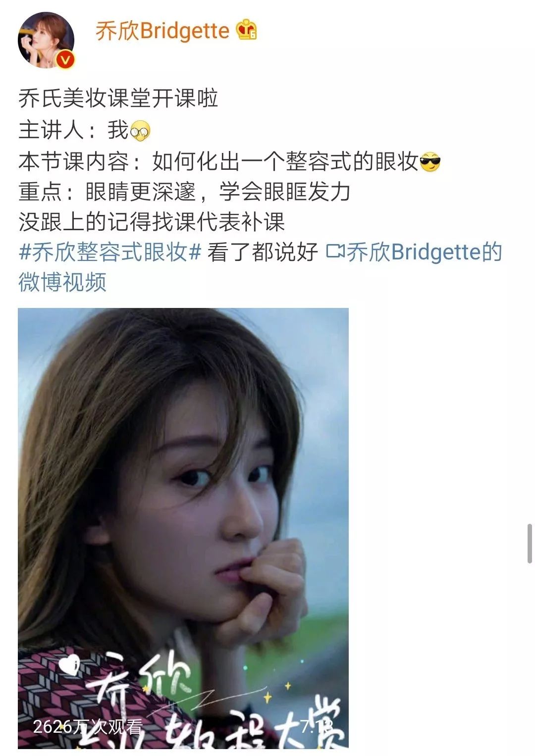Tap the gold crown membership icon

(246, 30)
